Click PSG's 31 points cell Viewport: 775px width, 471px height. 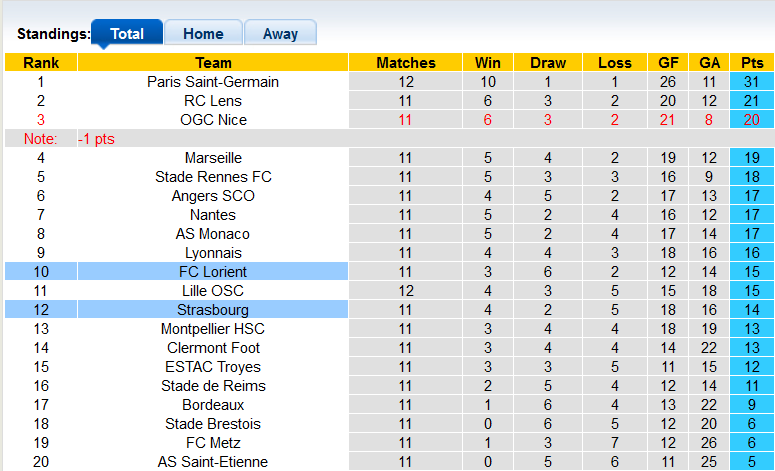[x=752, y=82]
